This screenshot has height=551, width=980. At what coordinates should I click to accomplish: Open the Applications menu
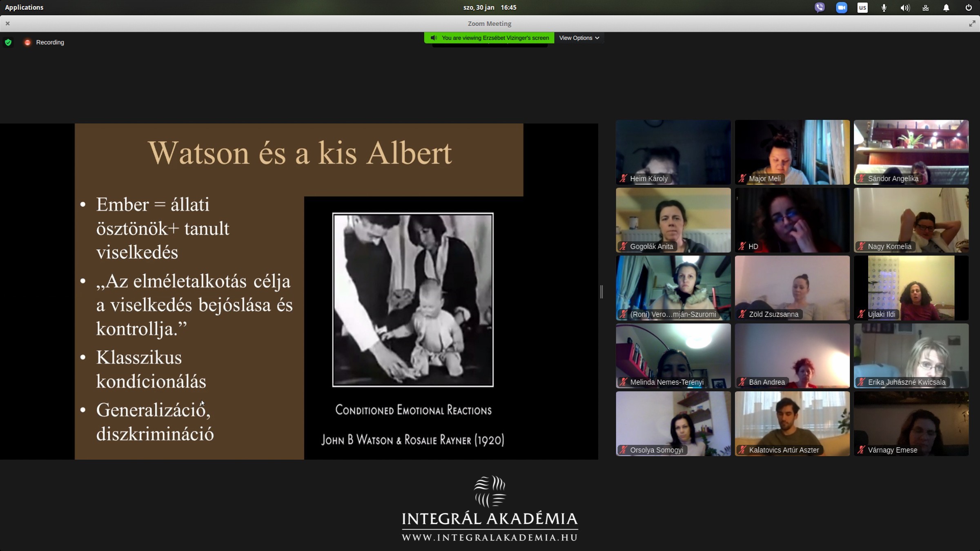24,7
